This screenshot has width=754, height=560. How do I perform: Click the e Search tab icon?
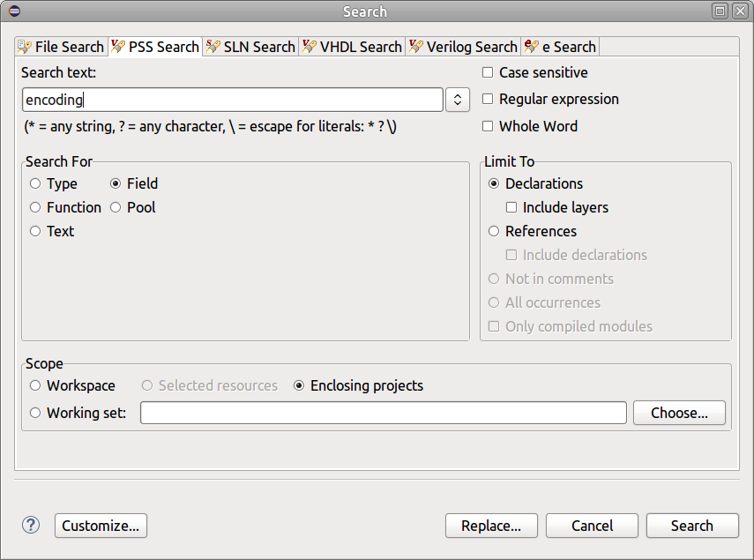pyautogui.click(x=530, y=47)
